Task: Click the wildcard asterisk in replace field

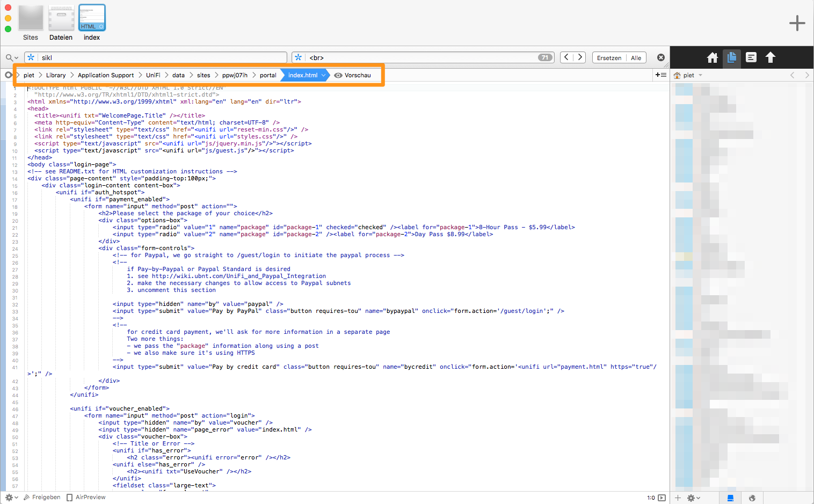Action: 299,57
